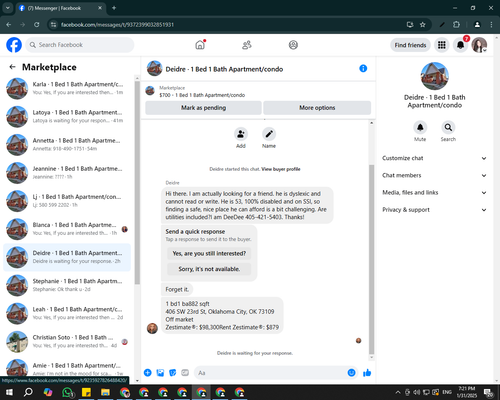This screenshot has height=400, width=500.
Task: Attach a photo in the composer
Action: point(160,373)
